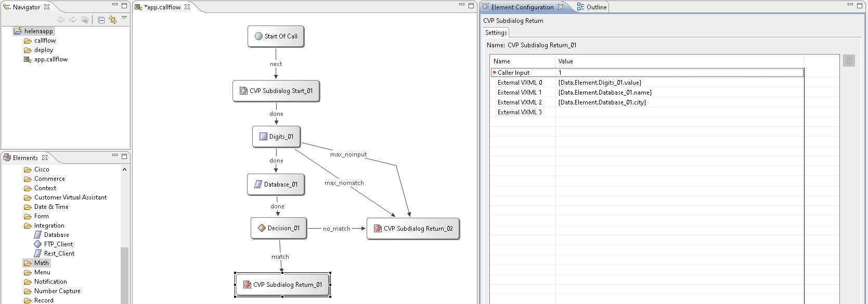This screenshot has width=868, height=304.
Task: Expand the Cisco elements folder
Action: click(42, 169)
